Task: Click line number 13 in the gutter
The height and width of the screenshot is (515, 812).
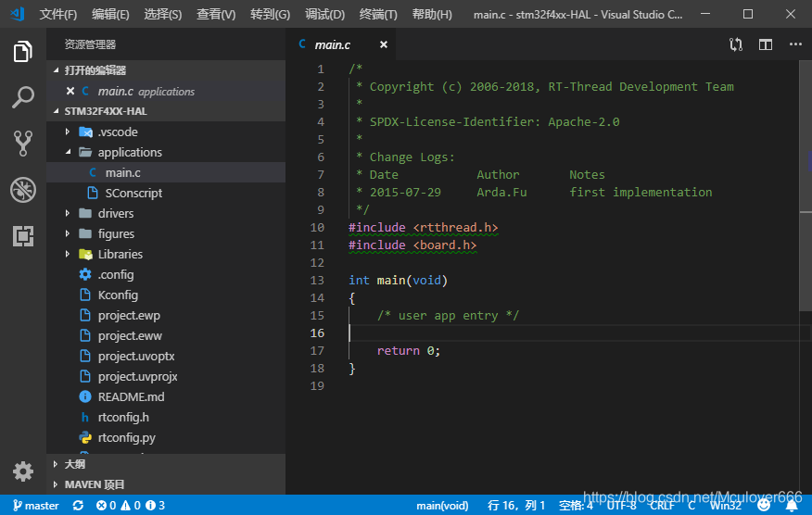Action: pos(317,280)
